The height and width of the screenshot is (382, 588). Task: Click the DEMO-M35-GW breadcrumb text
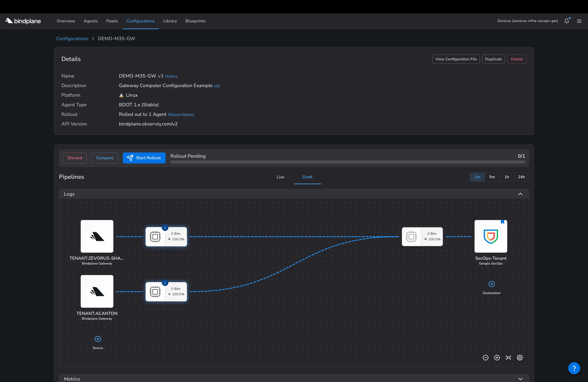pyautogui.click(x=117, y=39)
